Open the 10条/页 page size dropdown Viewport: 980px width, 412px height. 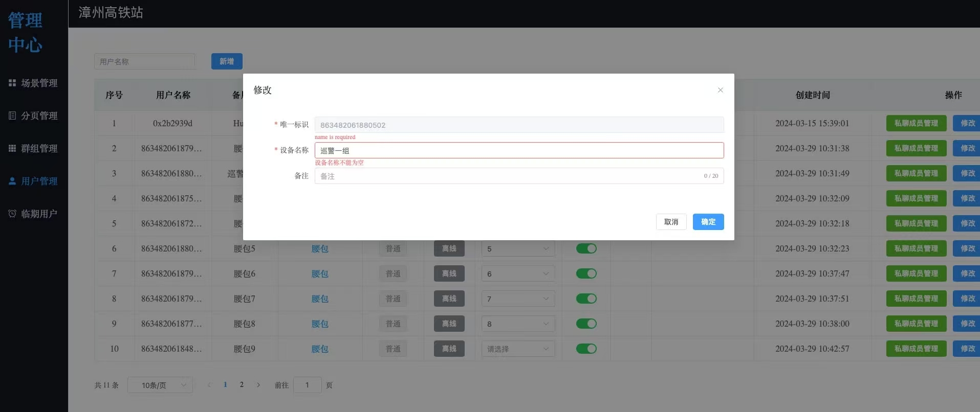tap(160, 385)
